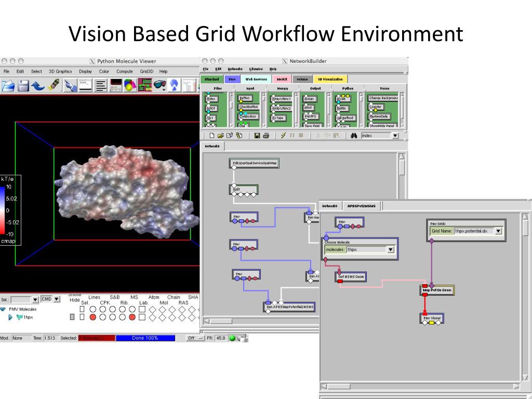Viewport: 532px width, 399px height.
Task: Print the network using the printer icon
Action: coord(266,136)
